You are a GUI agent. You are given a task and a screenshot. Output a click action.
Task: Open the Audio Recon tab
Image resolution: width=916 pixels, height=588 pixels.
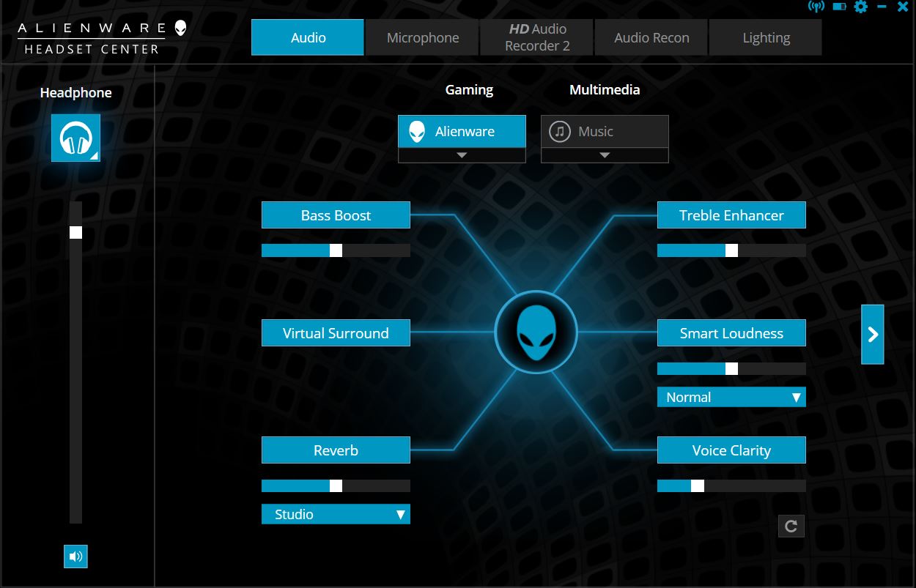[x=651, y=38]
